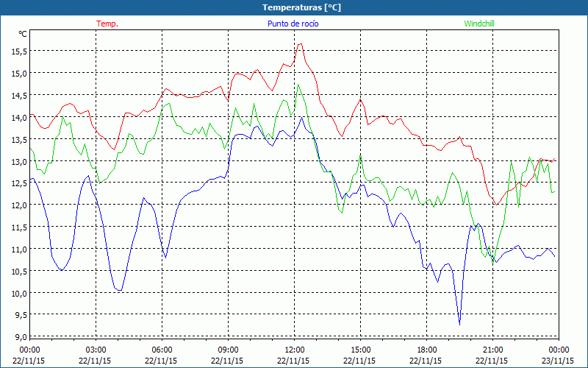The width and height of the screenshot is (588, 368).
Task: Click the 10,5 y-axis value
Action: click(19, 272)
